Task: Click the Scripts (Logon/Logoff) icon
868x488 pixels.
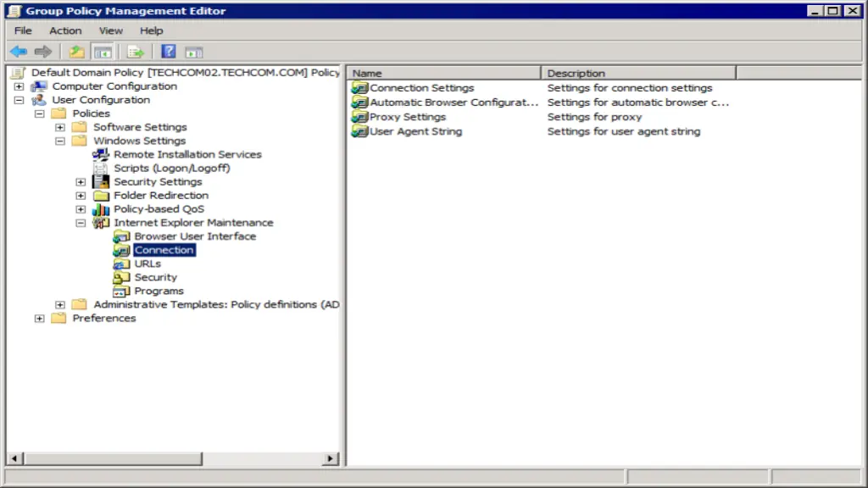Action: pyautogui.click(x=101, y=169)
